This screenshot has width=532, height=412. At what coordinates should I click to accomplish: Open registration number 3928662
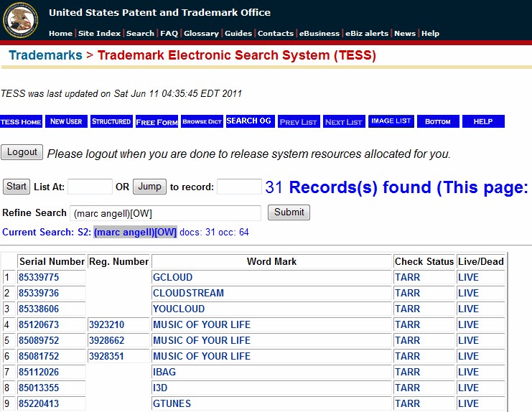[x=106, y=340]
